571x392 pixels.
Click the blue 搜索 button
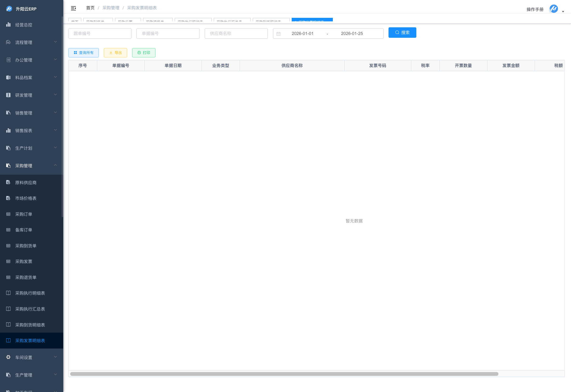click(402, 33)
